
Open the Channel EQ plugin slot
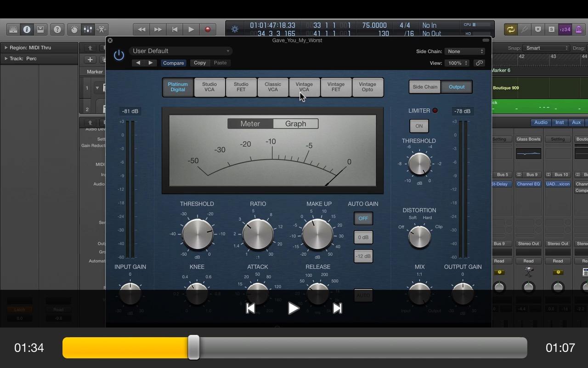pos(528,184)
